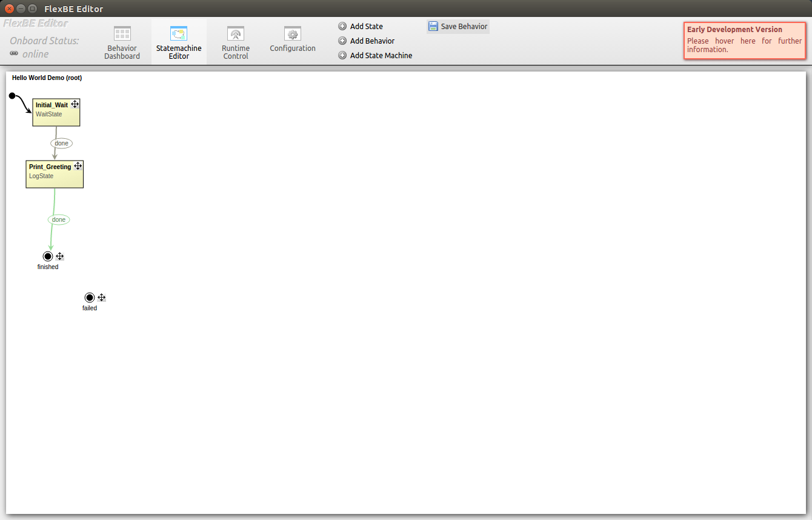Click the Early Development Version notice
This screenshot has height=520, width=812.
coord(745,41)
